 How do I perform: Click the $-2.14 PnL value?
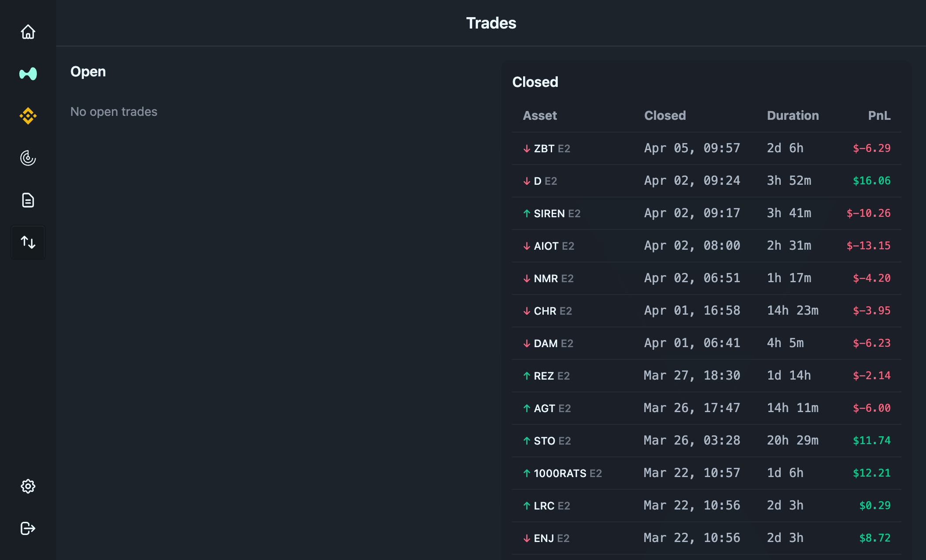[x=872, y=376]
